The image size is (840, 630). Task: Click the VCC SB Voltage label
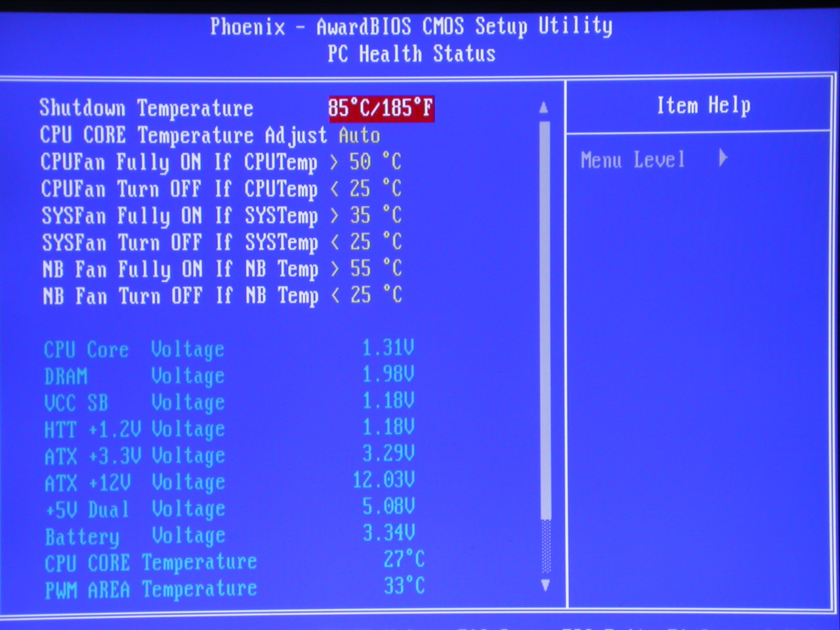pyautogui.click(x=135, y=403)
